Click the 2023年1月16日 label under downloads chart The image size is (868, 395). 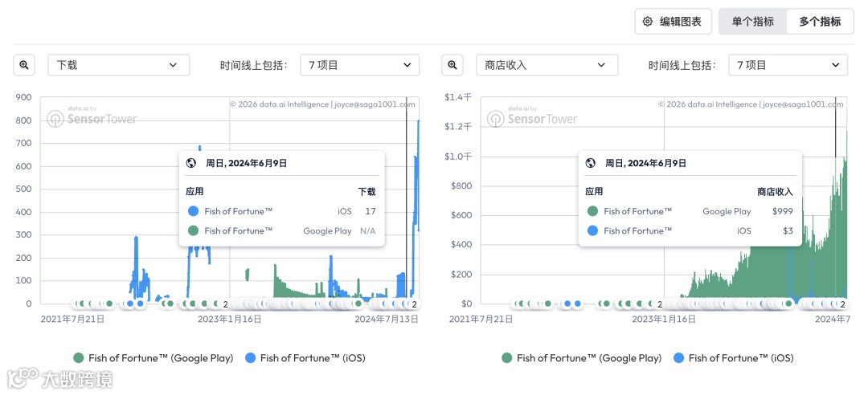point(230,320)
